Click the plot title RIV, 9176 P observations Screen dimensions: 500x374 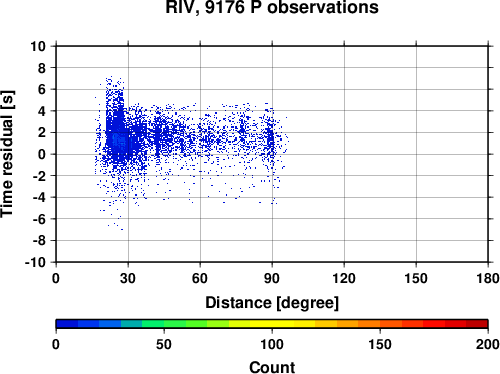272,7
